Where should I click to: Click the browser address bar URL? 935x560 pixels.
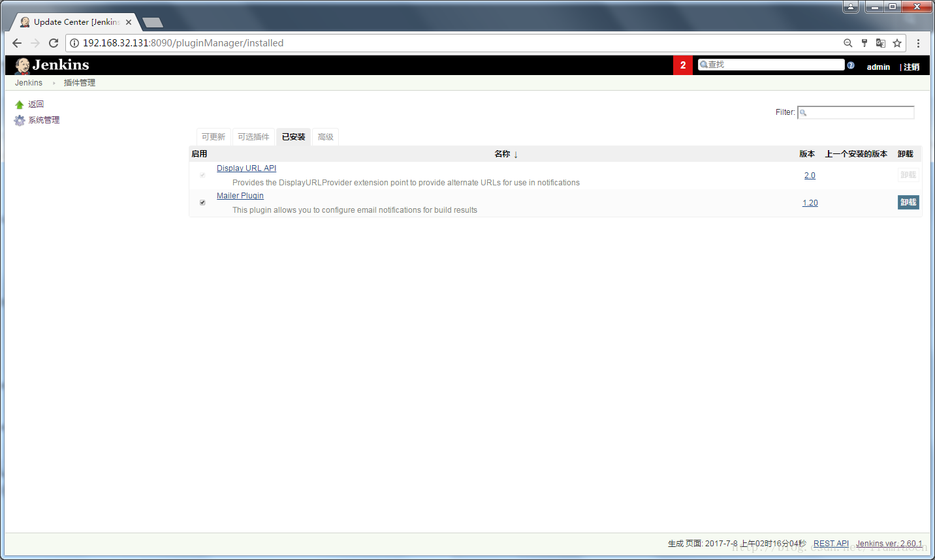(183, 43)
